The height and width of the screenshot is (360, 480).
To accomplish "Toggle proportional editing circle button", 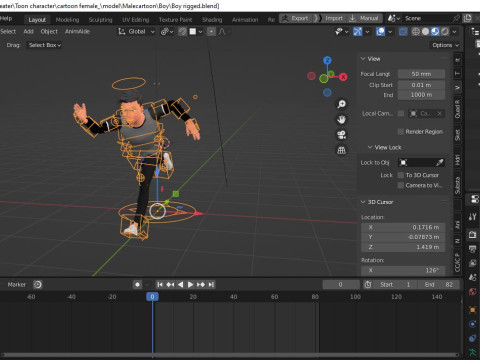I will [211, 32].
